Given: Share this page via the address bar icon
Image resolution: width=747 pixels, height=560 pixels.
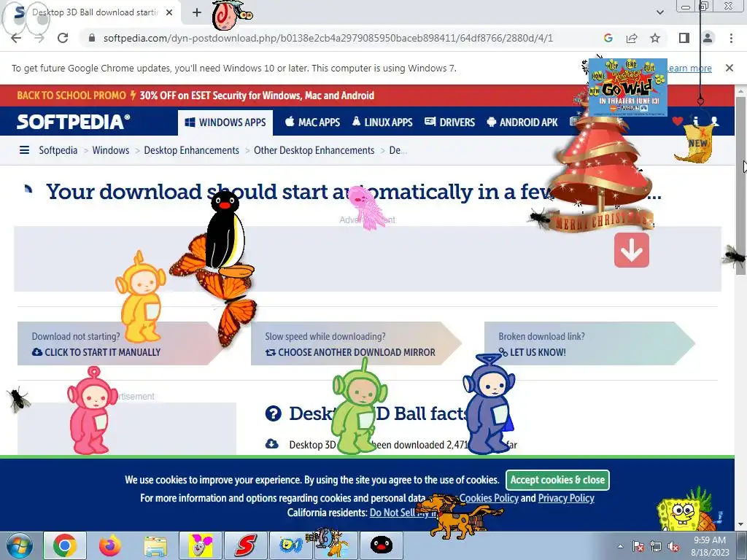Looking at the screenshot, I should 632,38.
